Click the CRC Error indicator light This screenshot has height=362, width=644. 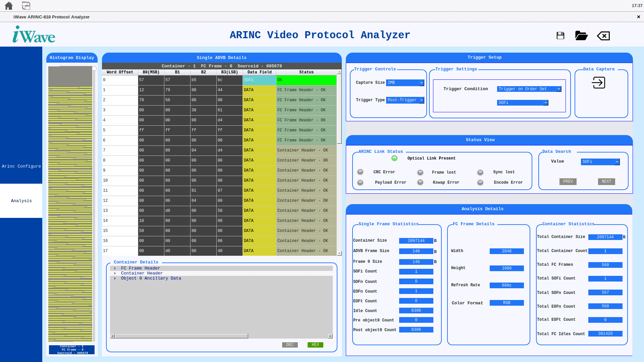pos(360,172)
